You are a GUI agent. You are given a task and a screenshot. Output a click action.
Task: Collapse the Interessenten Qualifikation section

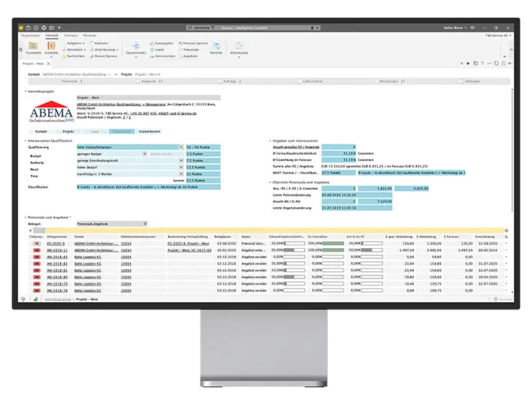(x=25, y=140)
